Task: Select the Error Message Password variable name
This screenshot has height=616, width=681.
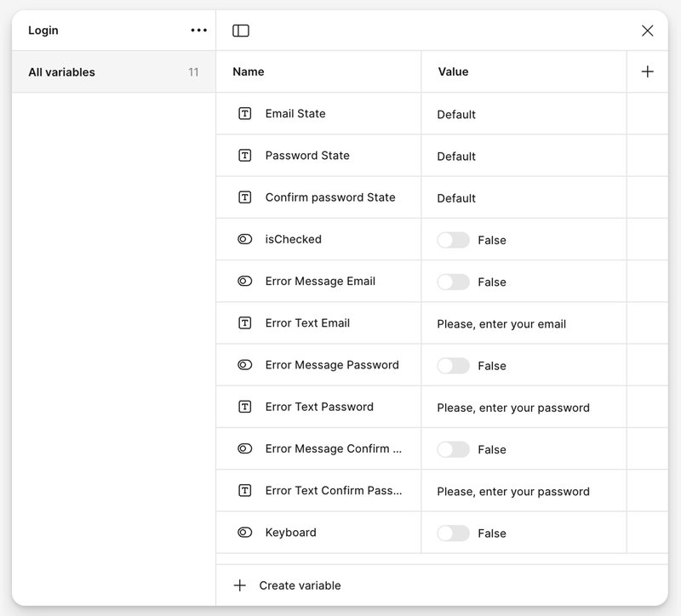Action: pyautogui.click(x=332, y=365)
